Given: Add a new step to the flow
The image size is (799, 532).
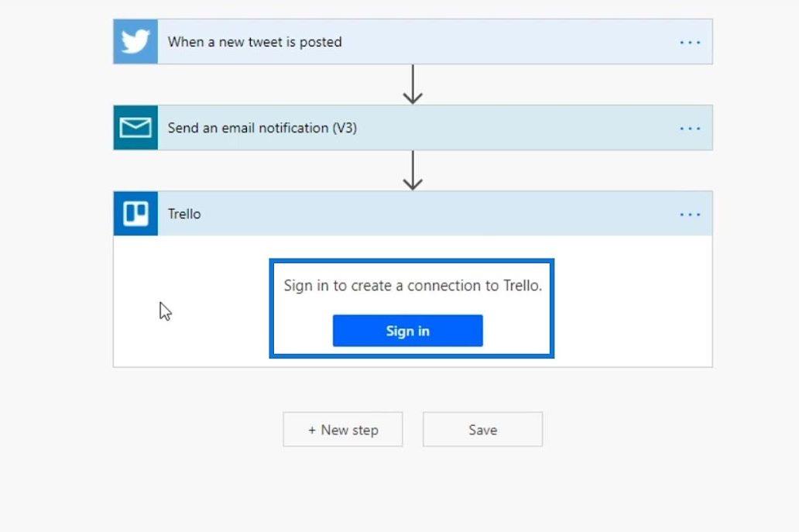Looking at the screenshot, I should pyautogui.click(x=343, y=430).
